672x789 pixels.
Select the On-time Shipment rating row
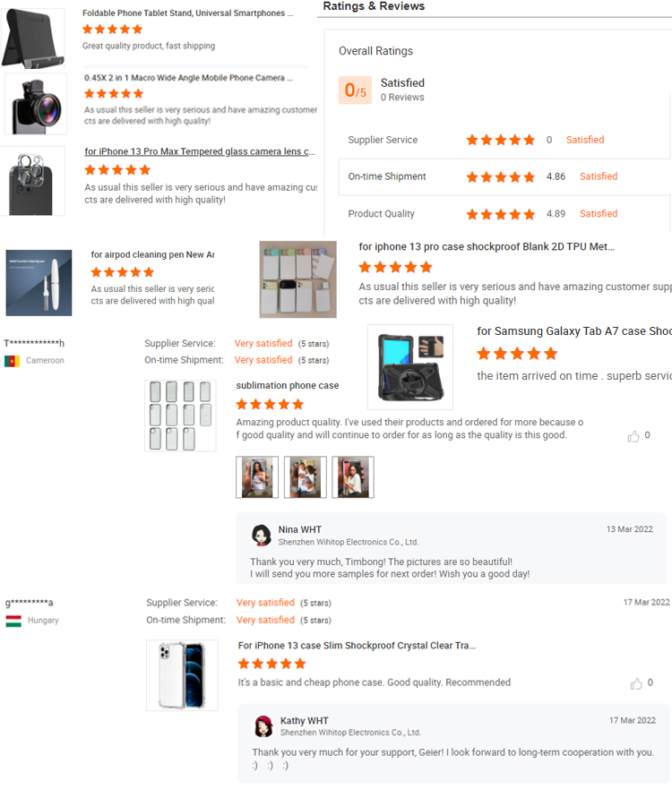504,176
